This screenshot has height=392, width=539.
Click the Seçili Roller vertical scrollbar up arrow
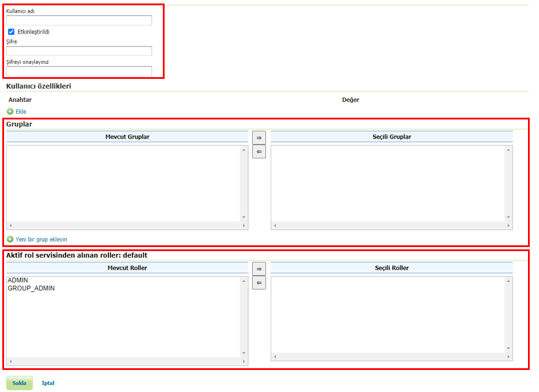pyautogui.click(x=508, y=281)
